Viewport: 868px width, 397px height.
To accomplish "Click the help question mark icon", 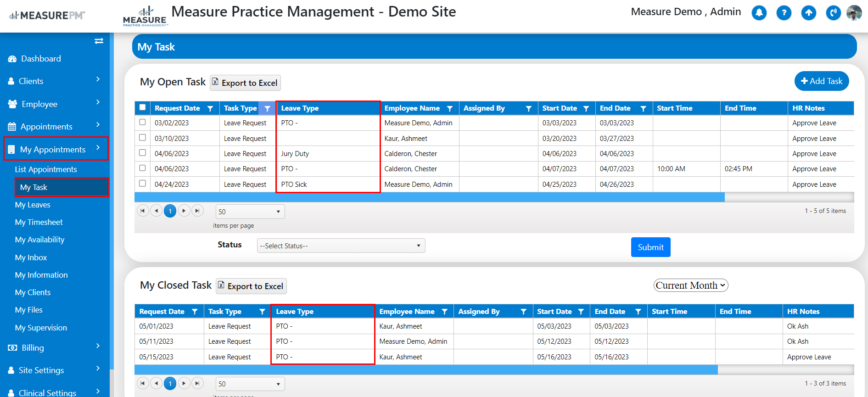I will (784, 13).
